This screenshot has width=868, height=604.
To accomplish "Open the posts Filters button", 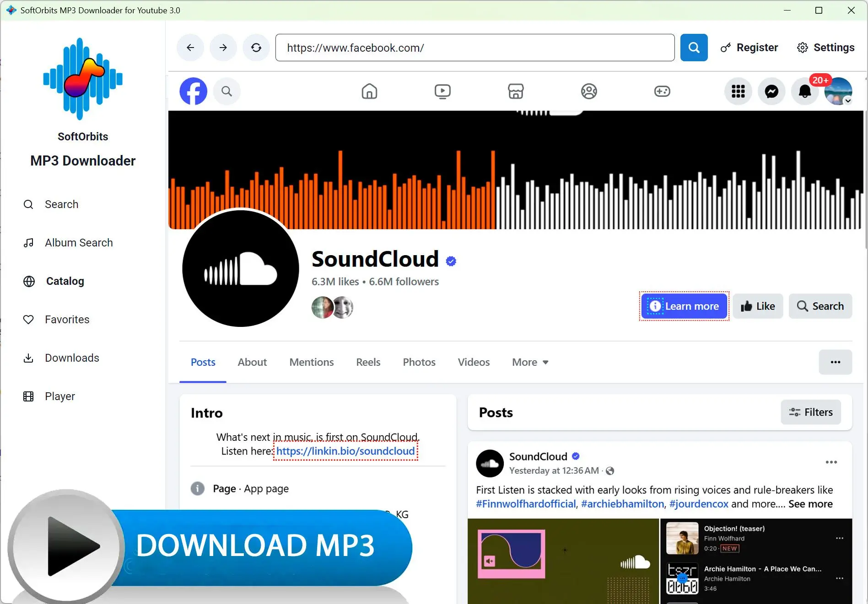I will point(811,412).
